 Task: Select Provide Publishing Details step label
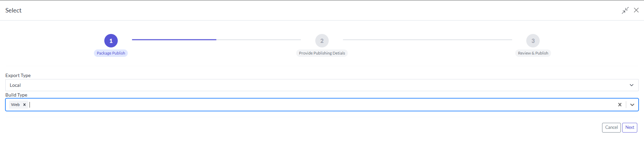point(322,53)
